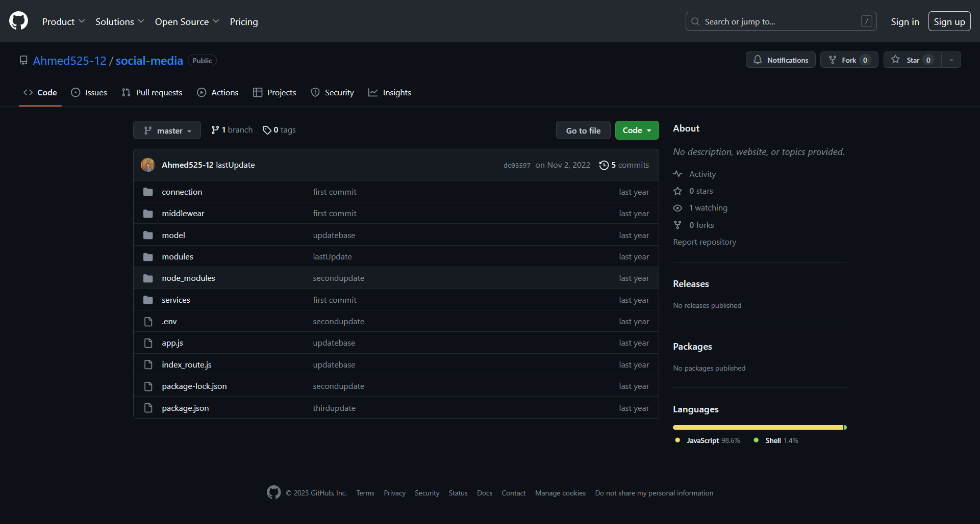The image size is (980, 524).
Task: Click the Sign up button
Action: pos(949,21)
